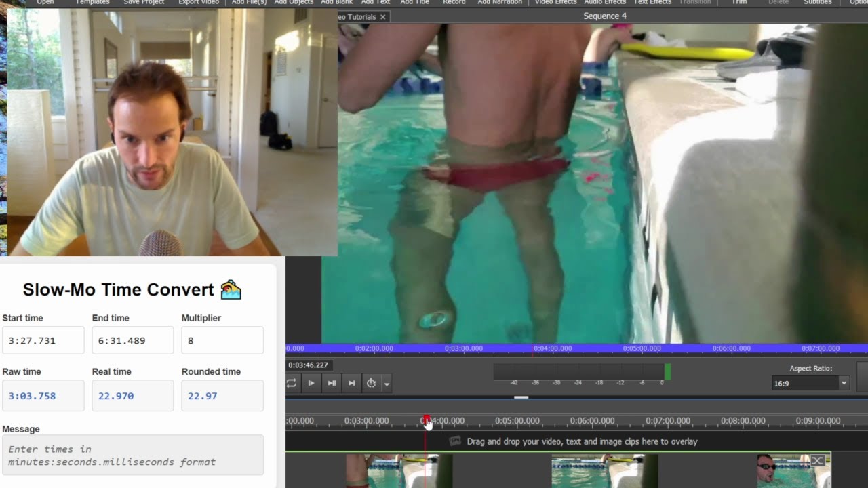The image size is (868, 488).
Task: Toggle loop playback in the preview controls
Action: coord(291,383)
